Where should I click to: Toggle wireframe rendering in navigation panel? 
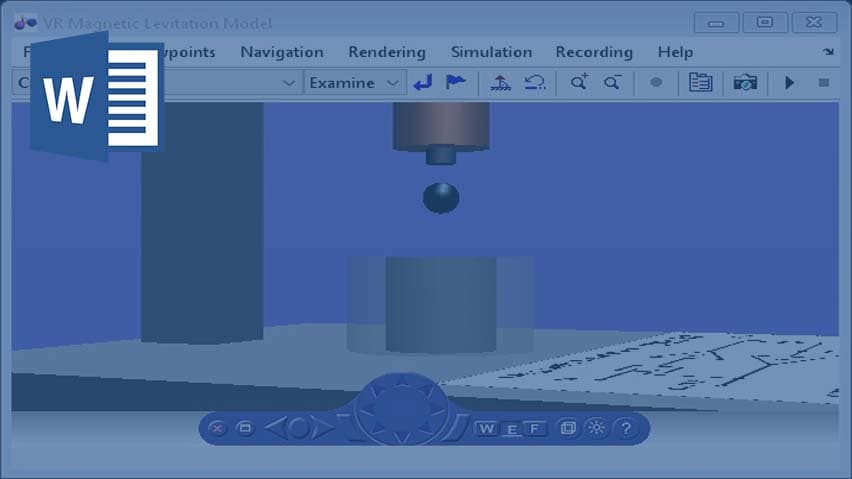(x=568, y=428)
